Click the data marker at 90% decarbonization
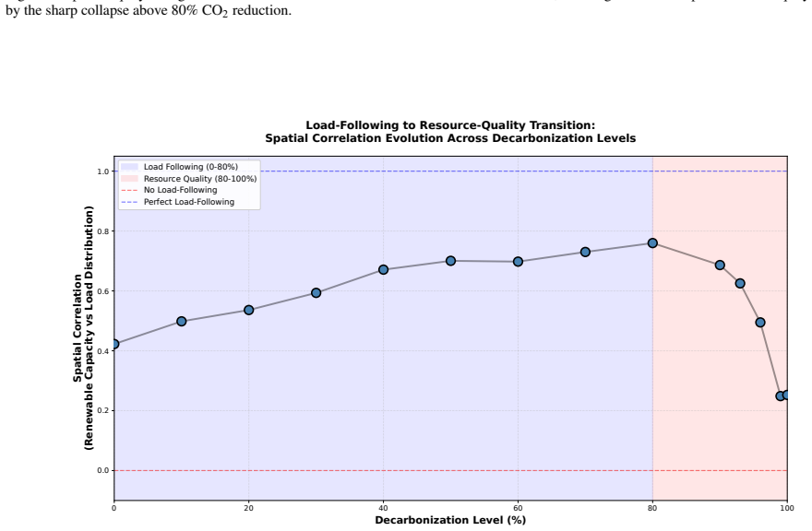 pyautogui.click(x=720, y=265)
